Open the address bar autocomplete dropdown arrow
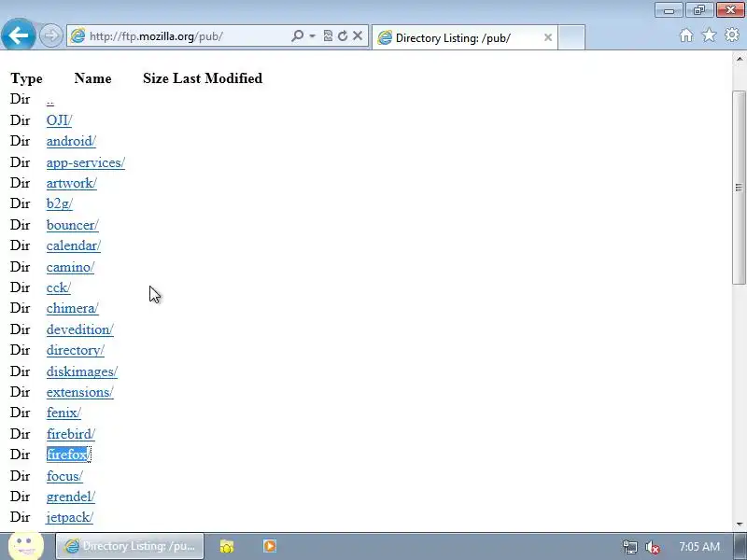 [x=312, y=35]
